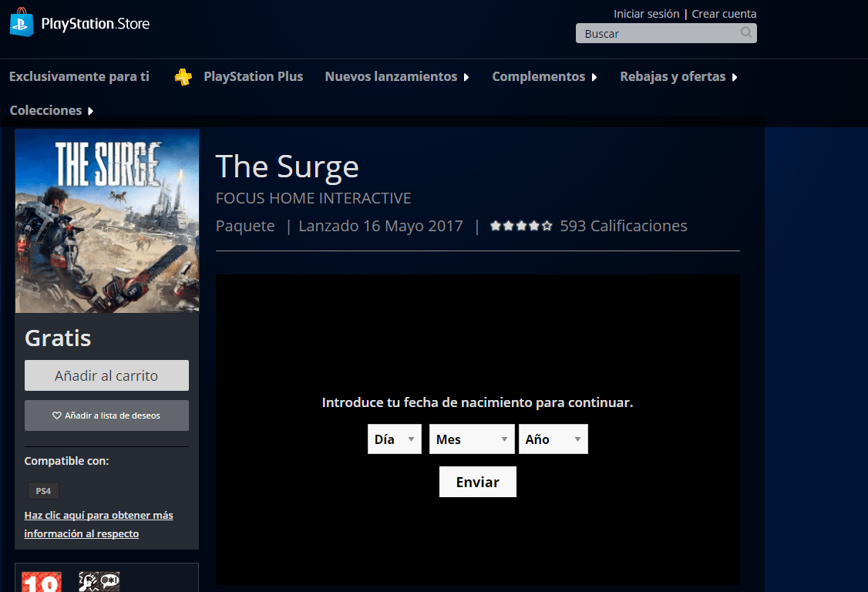Click the star rating icons
The width and height of the screenshot is (868, 592).
(521, 226)
